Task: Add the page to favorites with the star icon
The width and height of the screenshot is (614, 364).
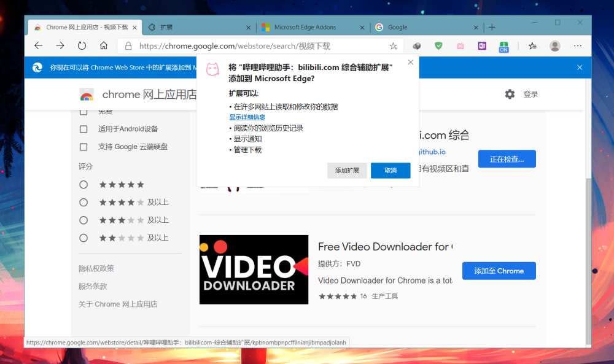Action: (393, 46)
